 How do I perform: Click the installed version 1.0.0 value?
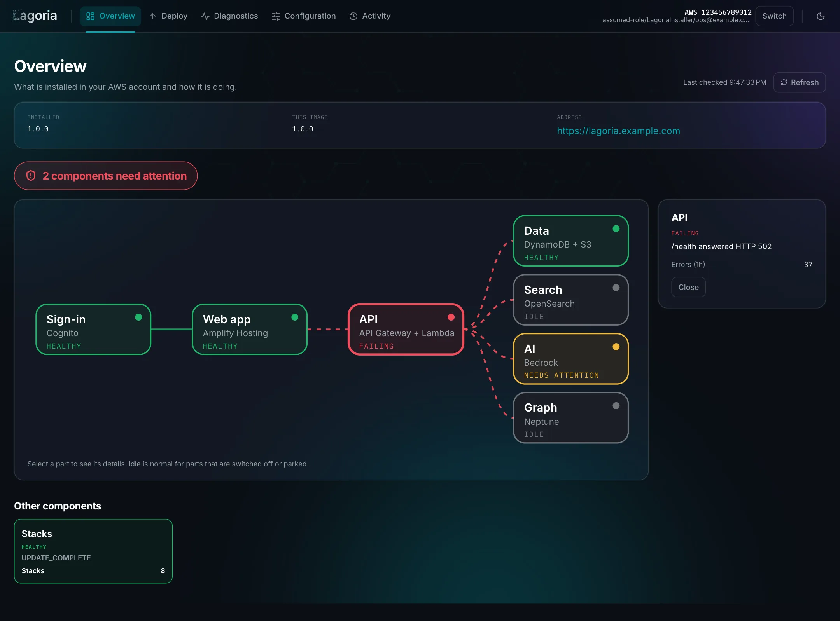pyautogui.click(x=38, y=129)
